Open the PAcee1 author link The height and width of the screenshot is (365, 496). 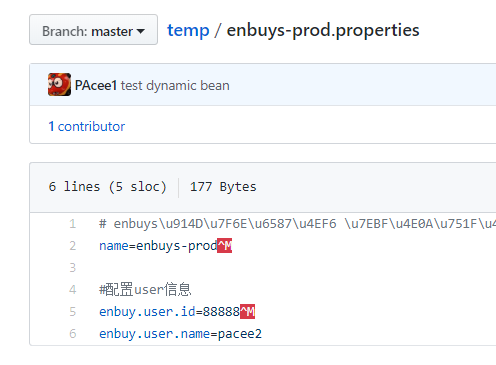click(96, 86)
